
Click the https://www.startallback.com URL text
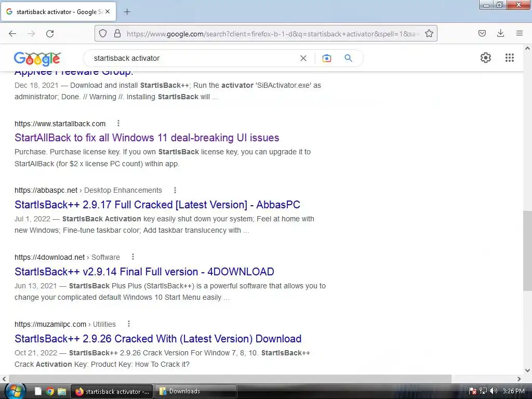point(60,124)
